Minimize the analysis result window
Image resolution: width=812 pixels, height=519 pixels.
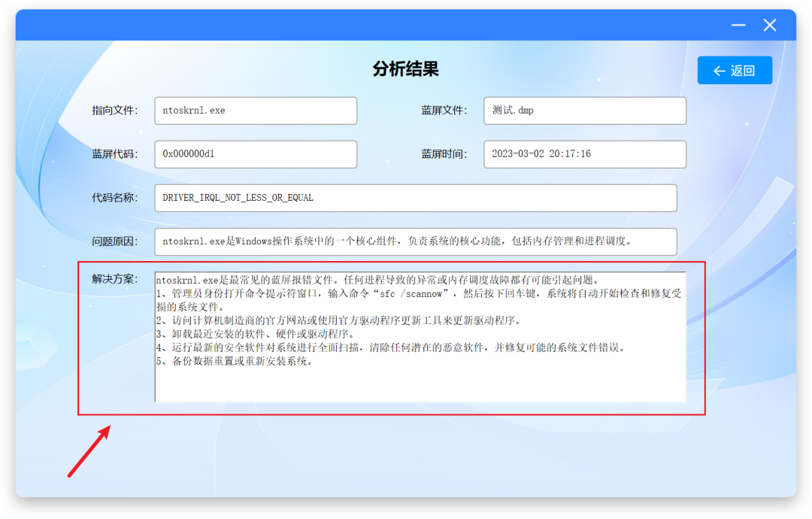coord(738,25)
